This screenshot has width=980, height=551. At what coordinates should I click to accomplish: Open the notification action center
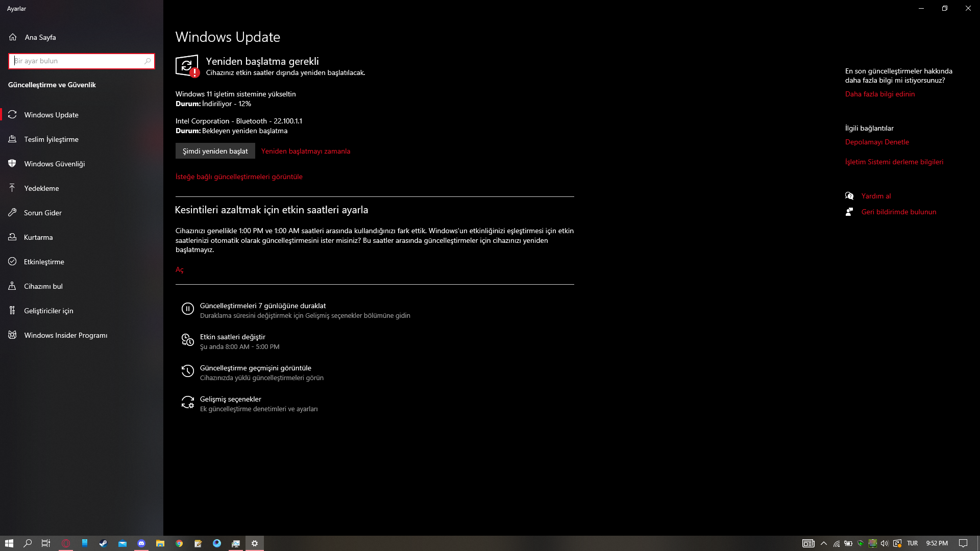pos(963,543)
